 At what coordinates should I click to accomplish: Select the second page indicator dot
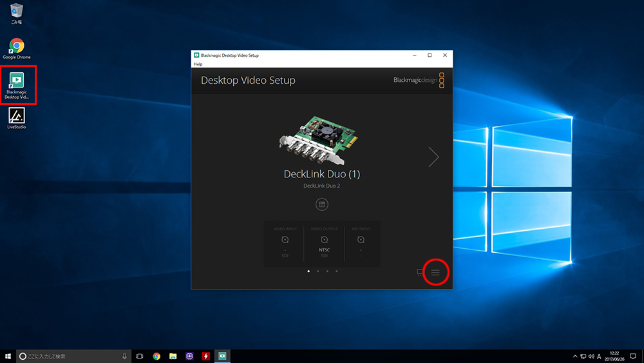318,271
